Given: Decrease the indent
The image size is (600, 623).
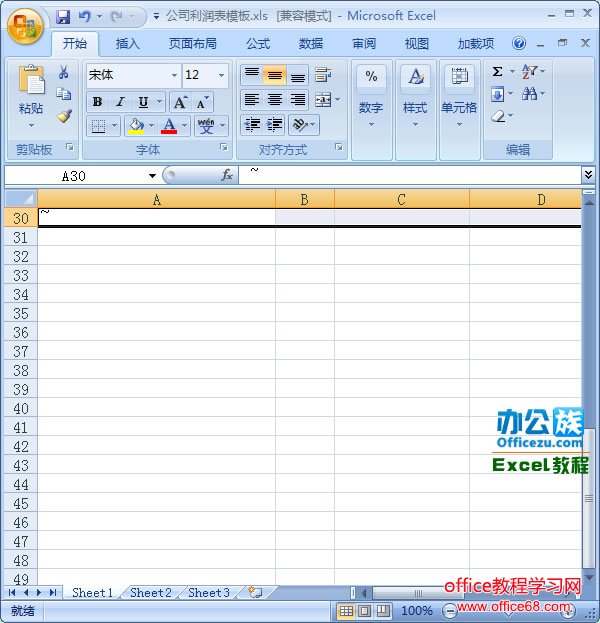Looking at the screenshot, I should pos(252,125).
